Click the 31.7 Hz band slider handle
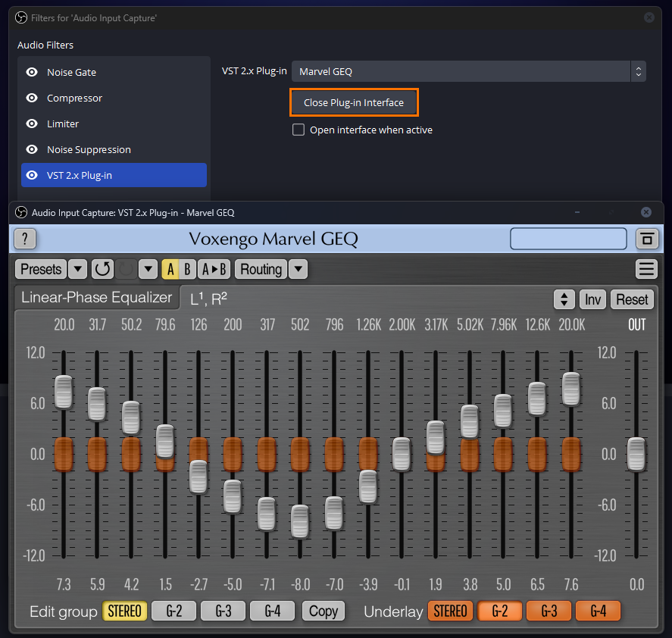 coord(97,404)
